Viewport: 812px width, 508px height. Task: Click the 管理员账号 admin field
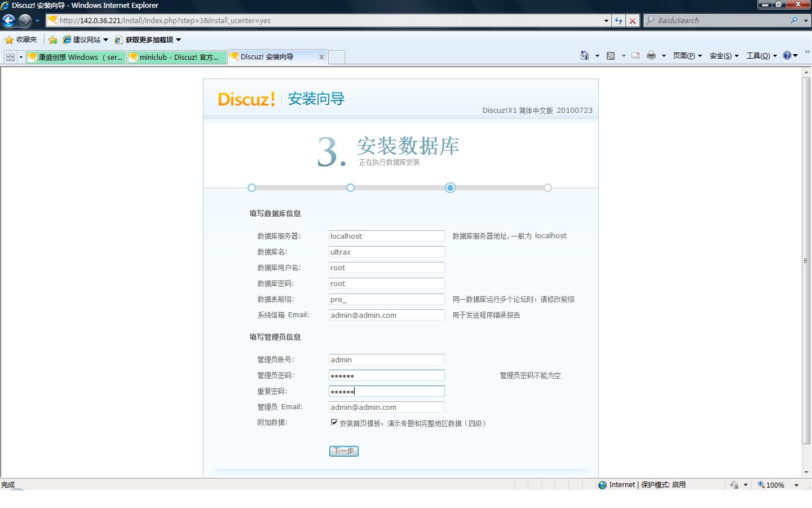point(387,360)
